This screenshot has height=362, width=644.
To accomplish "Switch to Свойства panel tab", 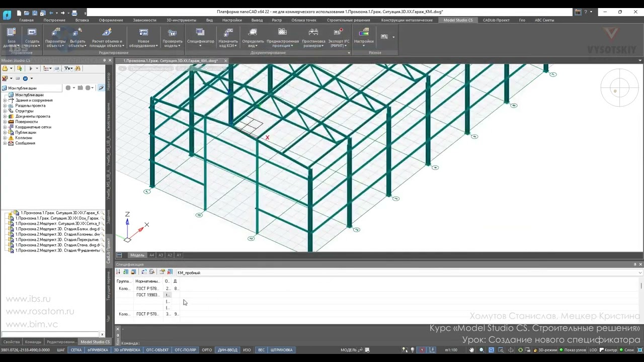I will 12,342.
